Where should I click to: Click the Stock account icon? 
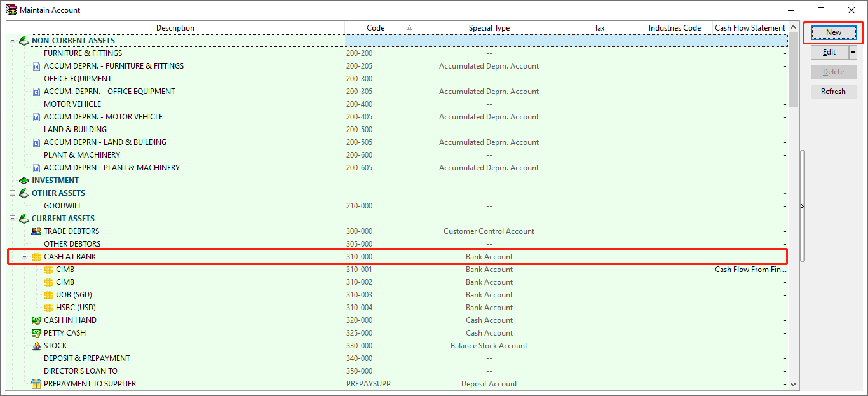[36, 346]
